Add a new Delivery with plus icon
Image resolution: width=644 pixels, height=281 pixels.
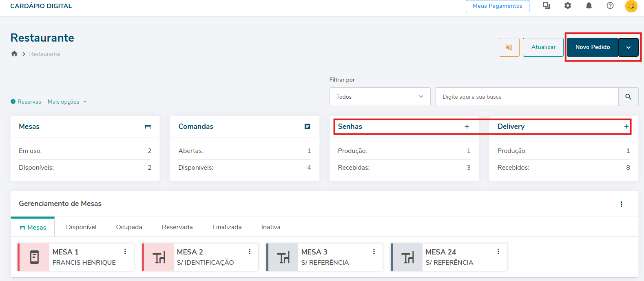tap(626, 126)
